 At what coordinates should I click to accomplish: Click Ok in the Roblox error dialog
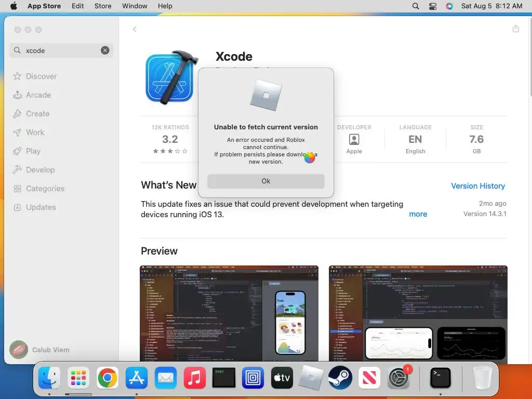pyautogui.click(x=265, y=181)
